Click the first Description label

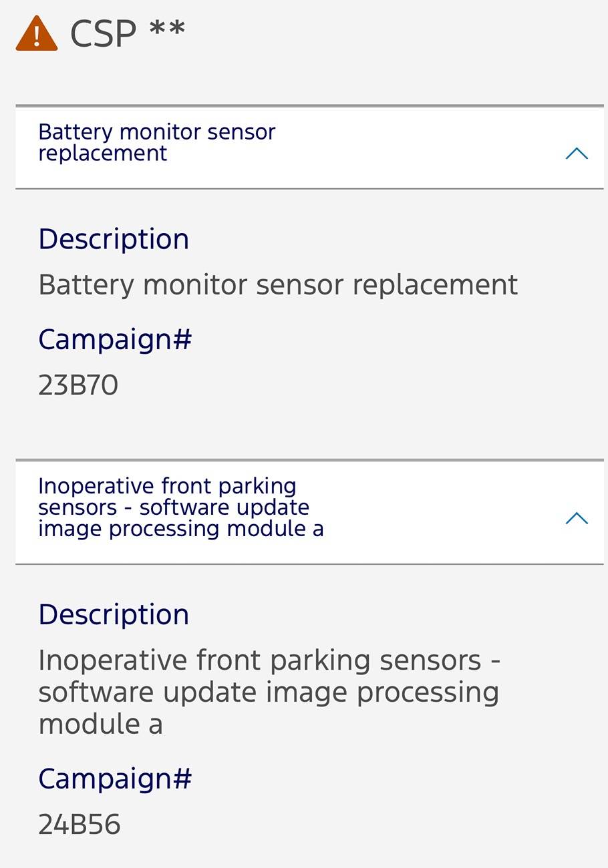(114, 240)
